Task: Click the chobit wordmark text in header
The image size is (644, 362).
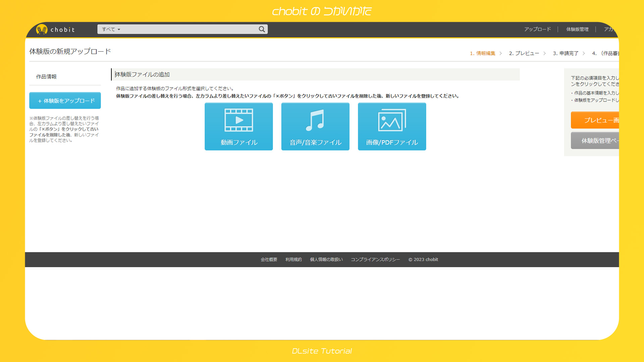Action: (63, 29)
